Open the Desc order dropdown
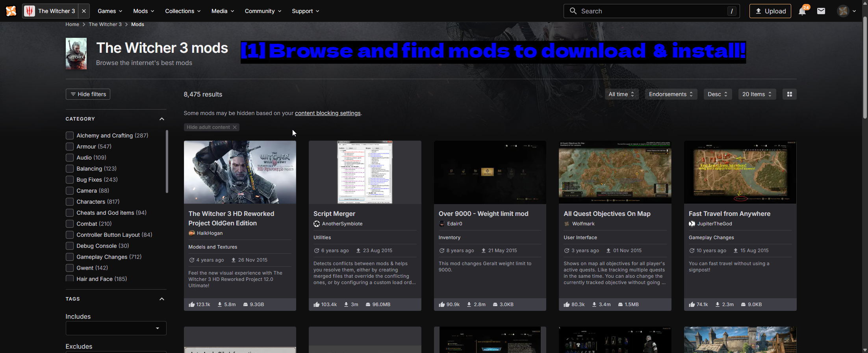Image resolution: width=868 pixels, height=353 pixels. (x=718, y=94)
